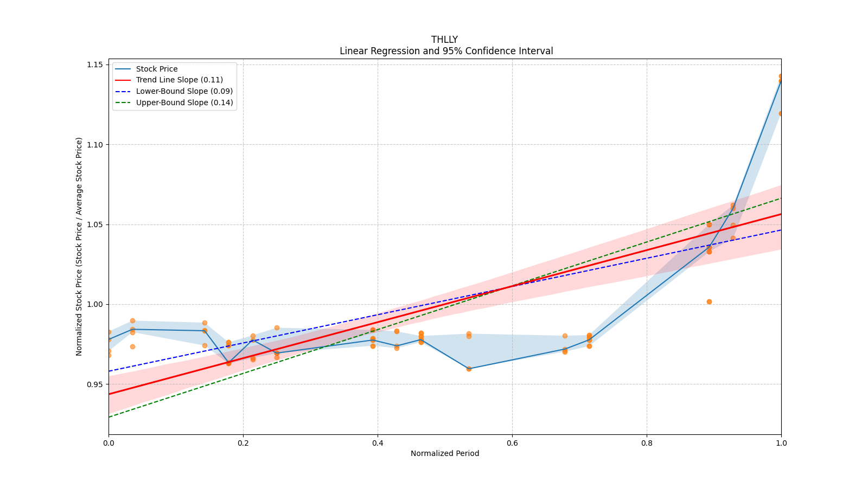
Task: Select the 'Trend Line Slope (0.11)' legend text
Action: tap(179, 80)
